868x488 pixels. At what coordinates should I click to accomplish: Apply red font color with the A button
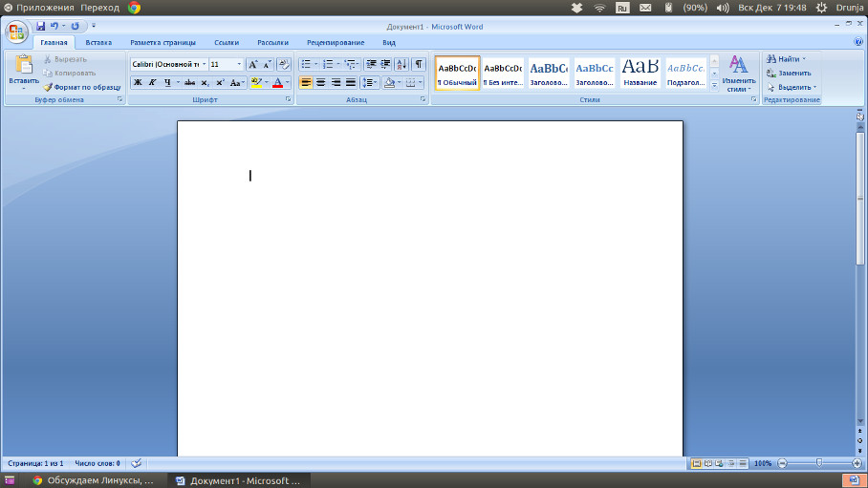pos(278,82)
